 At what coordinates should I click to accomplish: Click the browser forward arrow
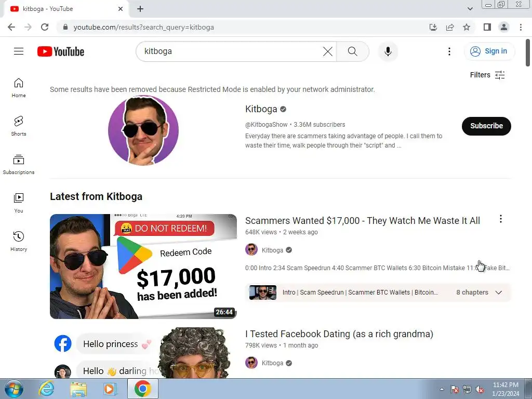28,27
